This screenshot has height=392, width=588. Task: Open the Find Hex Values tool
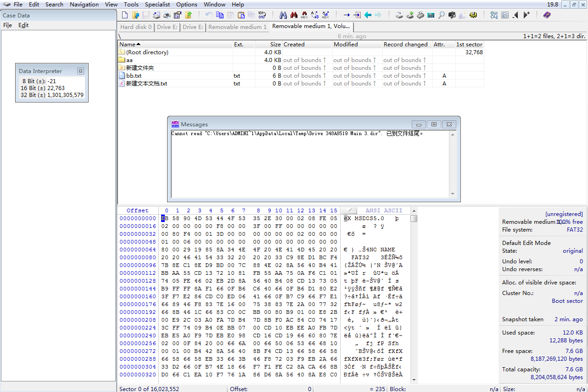coord(304,15)
